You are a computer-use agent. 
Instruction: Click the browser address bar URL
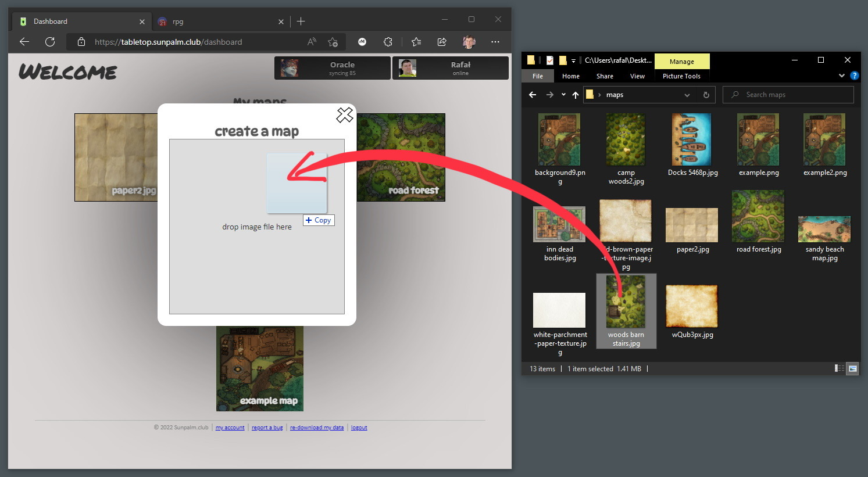pos(169,42)
